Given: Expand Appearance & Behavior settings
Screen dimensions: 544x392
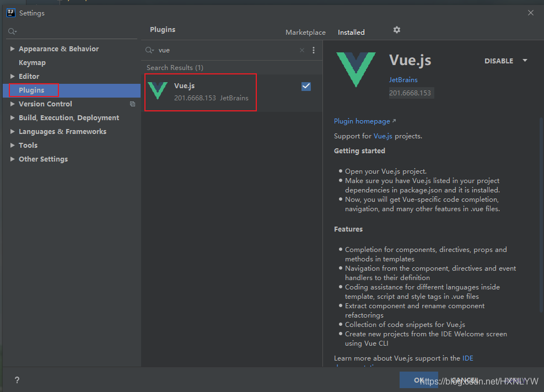Looking at the screenshot, I should point(13,49).
